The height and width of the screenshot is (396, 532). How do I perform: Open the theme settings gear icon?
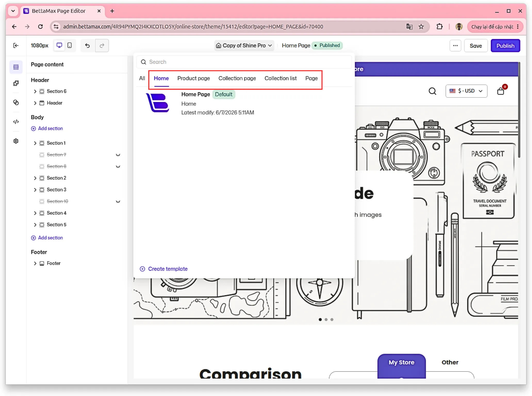pos(16,141)
